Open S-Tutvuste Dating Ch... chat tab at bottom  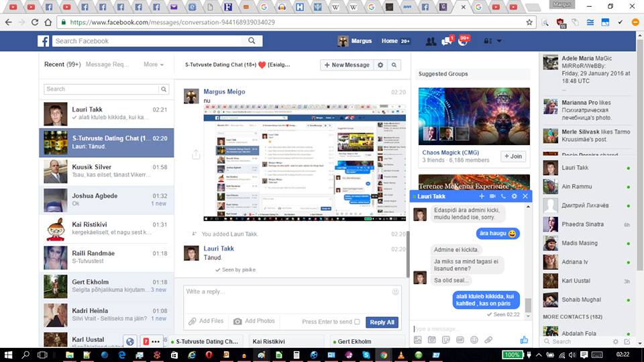207,341
